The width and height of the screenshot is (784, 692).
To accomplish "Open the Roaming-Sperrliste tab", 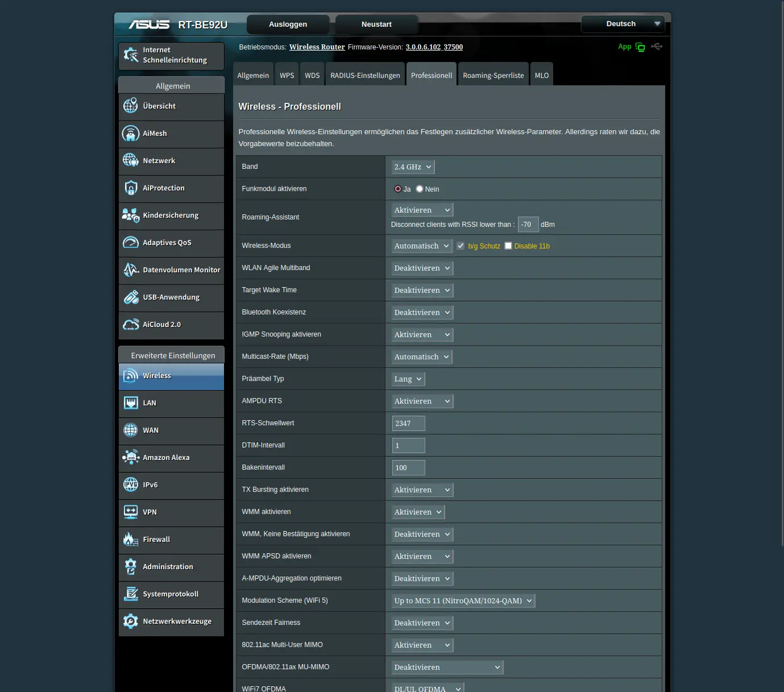I will pos(493,75).
